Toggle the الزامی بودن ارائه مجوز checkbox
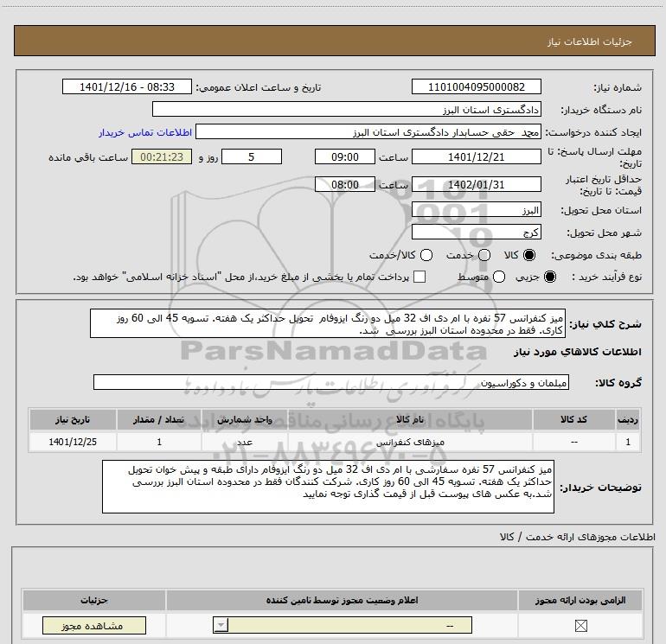This screenshot has height=644, width=666. coord(580,625)
